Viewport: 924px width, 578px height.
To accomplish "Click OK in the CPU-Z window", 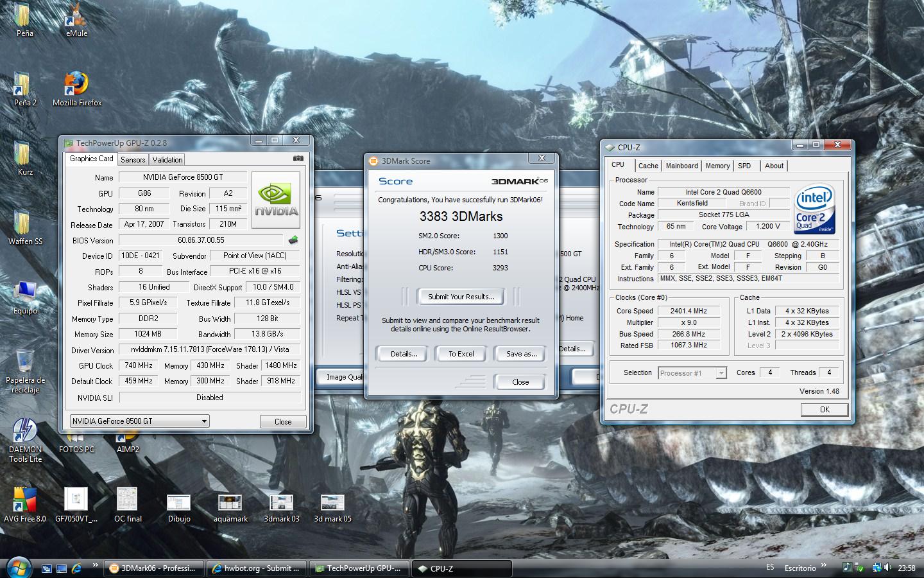I will tap(825, 409).
